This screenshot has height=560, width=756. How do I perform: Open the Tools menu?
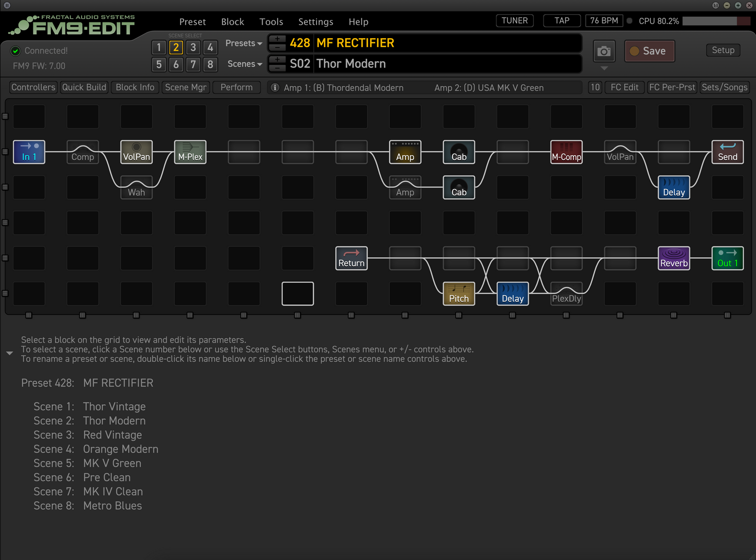coord(272,22)
